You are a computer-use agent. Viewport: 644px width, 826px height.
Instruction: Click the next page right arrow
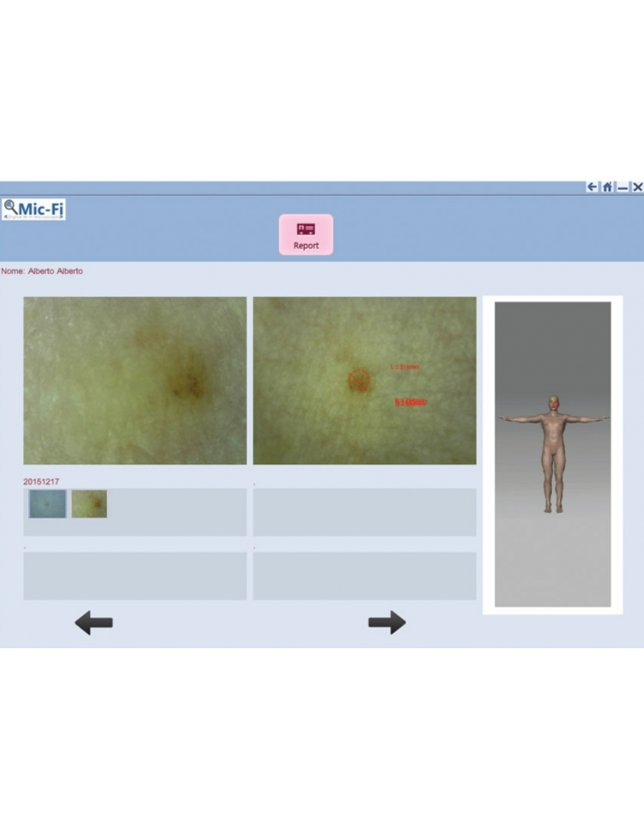[386, 623]
